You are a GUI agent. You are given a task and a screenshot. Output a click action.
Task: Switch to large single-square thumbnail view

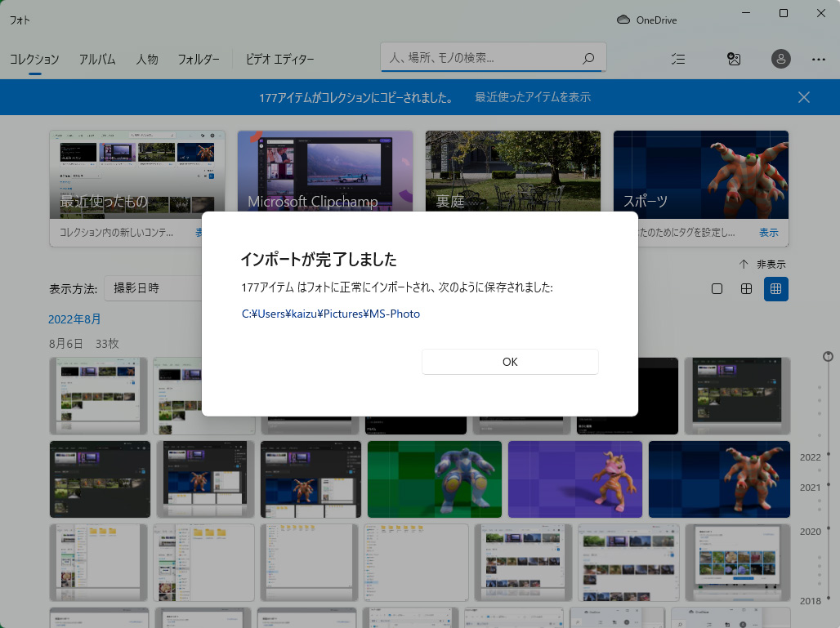click(717, 288)
